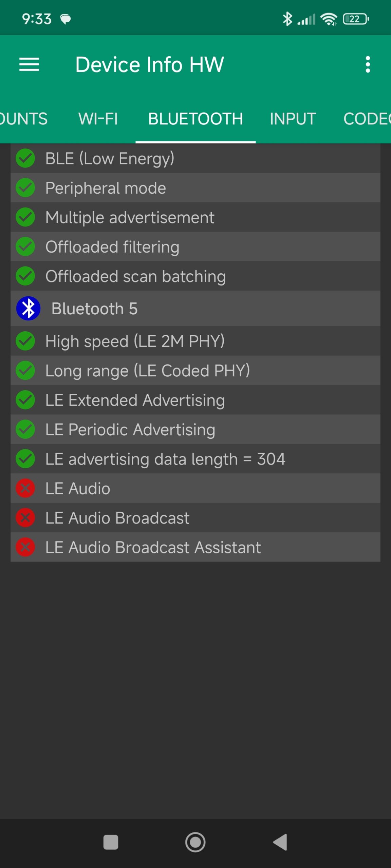
Task: Open the hamburger navigation menu
Action: coord(29,64)
